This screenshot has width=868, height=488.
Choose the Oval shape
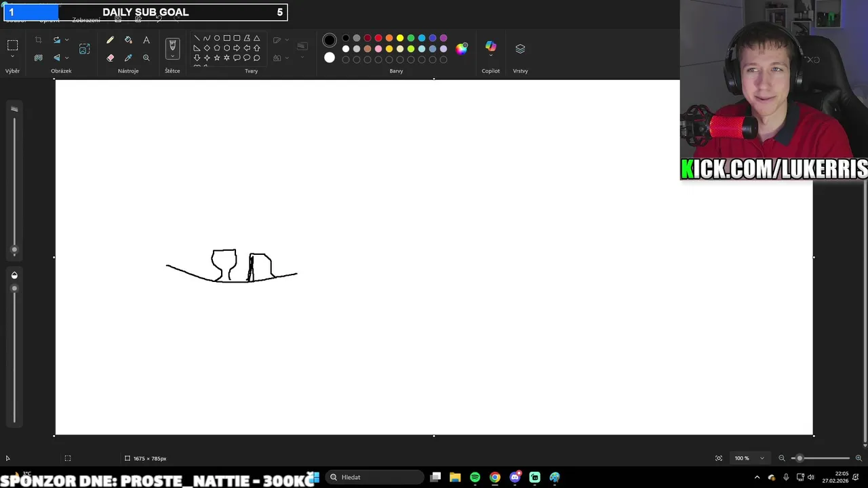[x=217, y=38]
